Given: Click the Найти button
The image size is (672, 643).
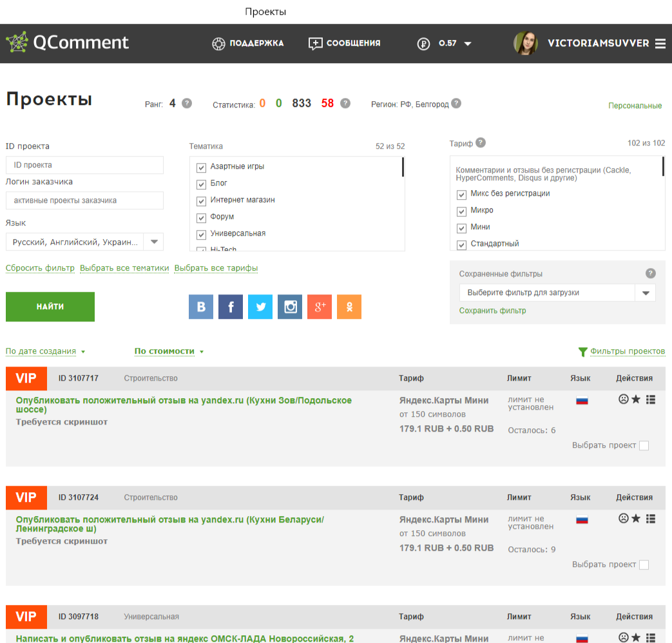Looking at the screenshot, I should (x=50, y=307).
